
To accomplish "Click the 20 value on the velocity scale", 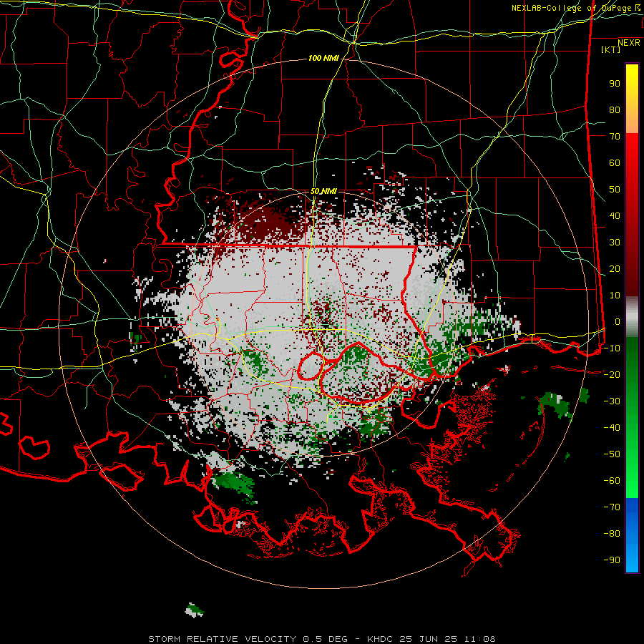I will 615,269.
